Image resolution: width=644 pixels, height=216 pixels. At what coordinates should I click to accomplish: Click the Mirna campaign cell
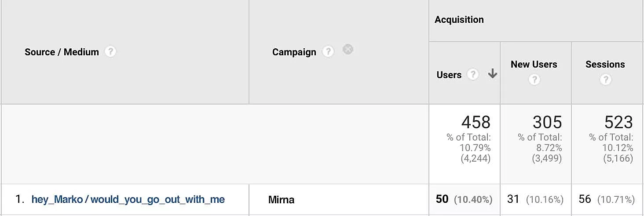[281, 200]
